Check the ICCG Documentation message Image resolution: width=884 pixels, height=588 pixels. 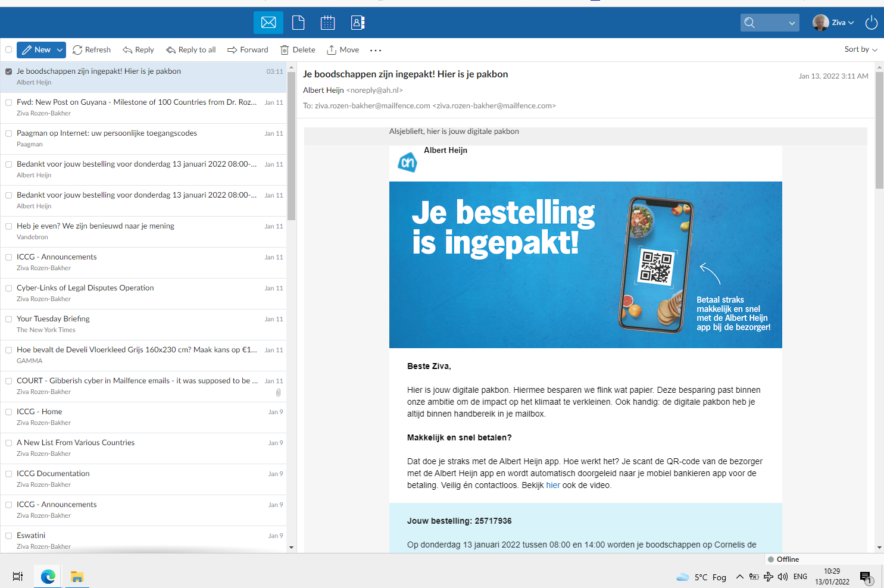9,474
